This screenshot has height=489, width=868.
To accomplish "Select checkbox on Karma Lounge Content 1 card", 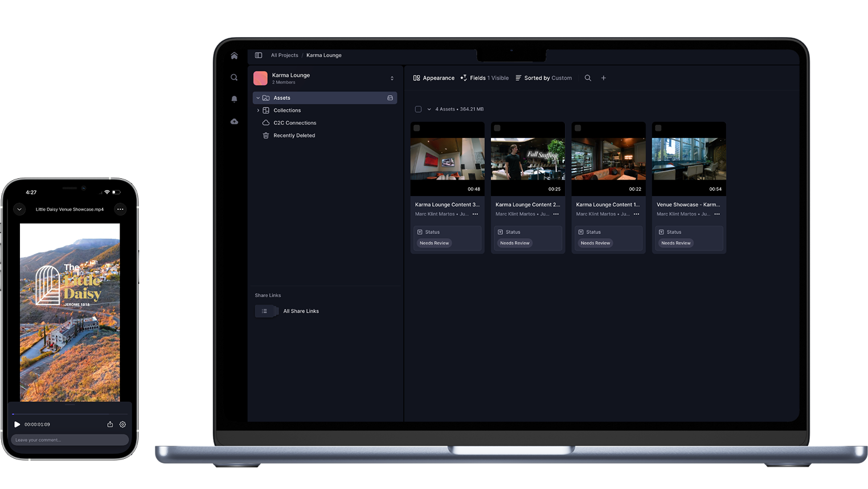I will point(578,128).
